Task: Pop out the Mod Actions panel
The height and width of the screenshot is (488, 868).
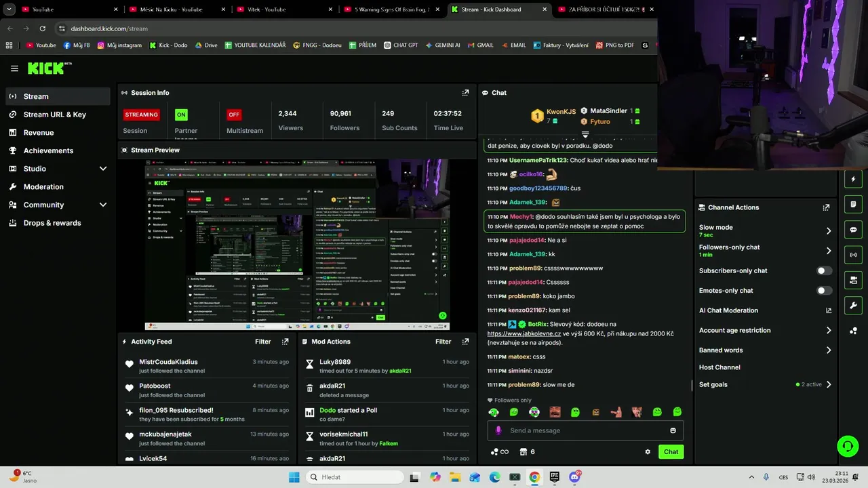Action: (465, 342)
